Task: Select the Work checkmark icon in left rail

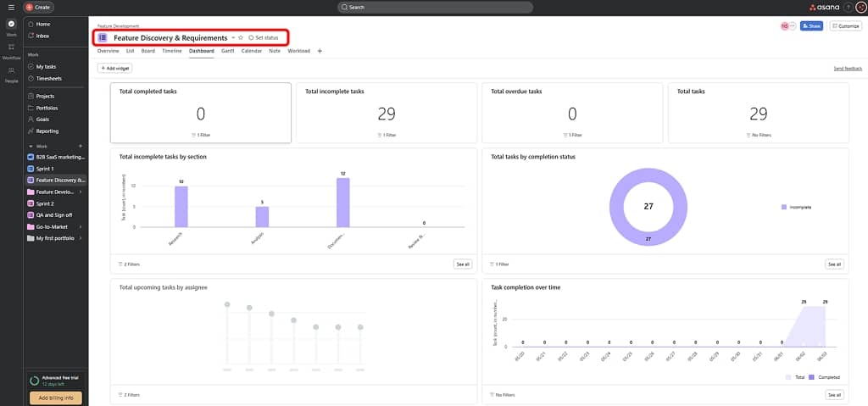Action: (x=11, y=24)
